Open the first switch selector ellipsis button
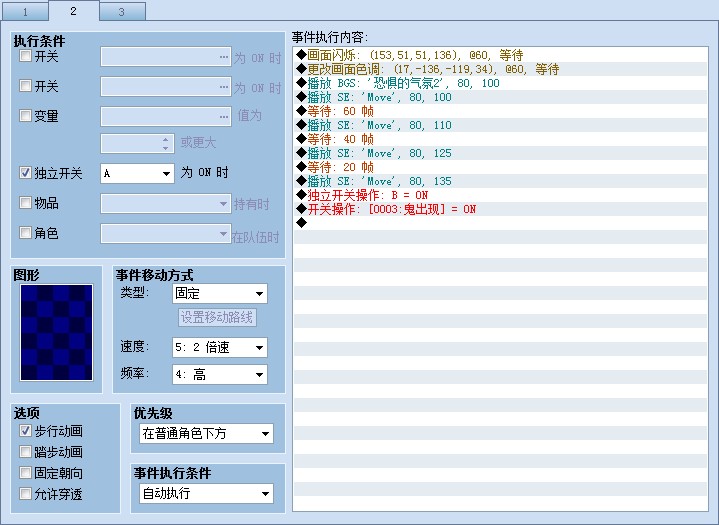The width and height of the screenshot is (719, 525). click(x=224, y=57)
